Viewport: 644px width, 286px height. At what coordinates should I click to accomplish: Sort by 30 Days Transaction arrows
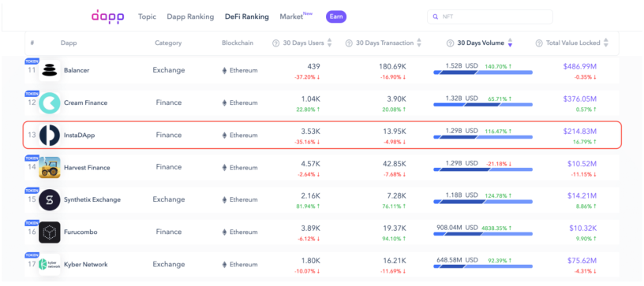tap(419, 43)
